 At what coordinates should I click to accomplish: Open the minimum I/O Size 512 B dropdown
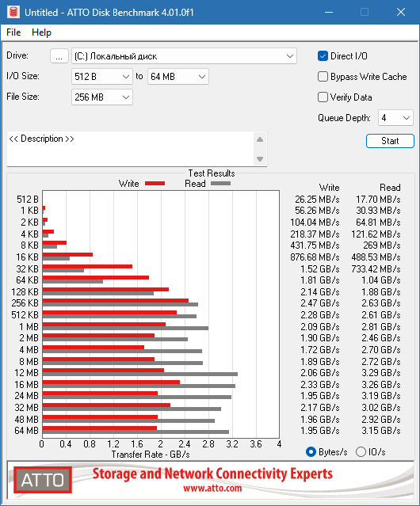coord(102,77)
